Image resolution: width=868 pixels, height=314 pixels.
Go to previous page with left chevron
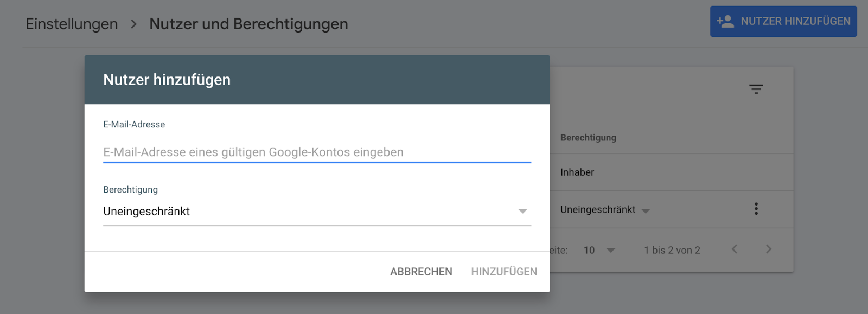point(735,249)
